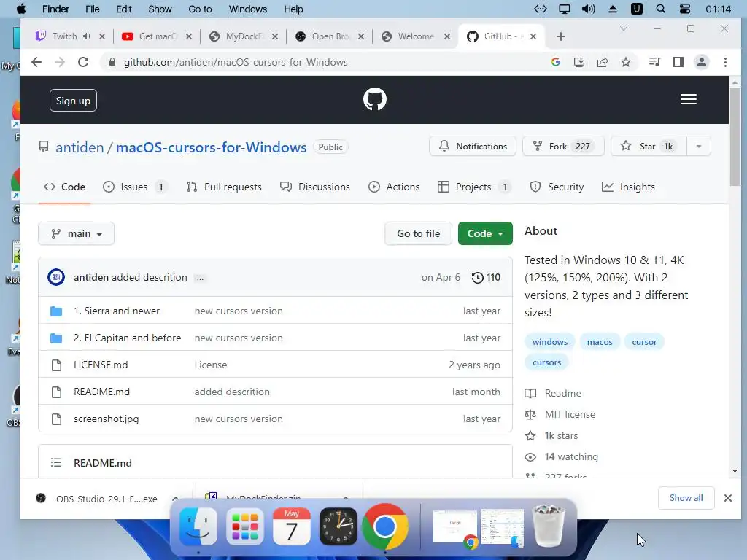Image resolution: width=747 pixels, height=560 pixels.
Task: Open the main branch dropdown
Action: pos(76,234)
